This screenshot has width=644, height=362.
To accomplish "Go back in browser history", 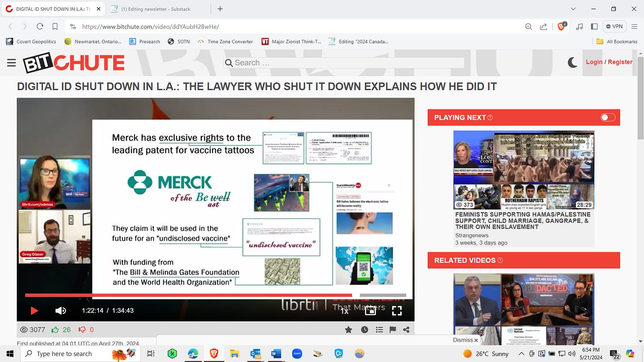I will tap(11, 27).
